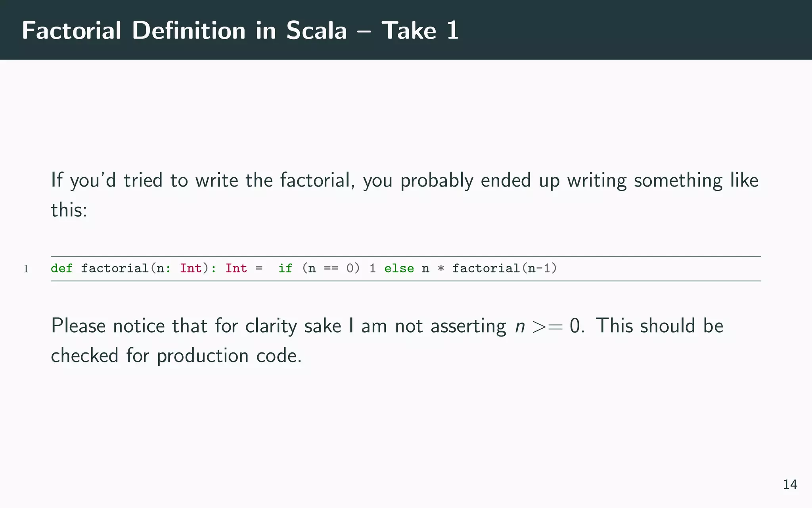
Task: Click the word 'clarity' in the note
Action: point(270,326)
